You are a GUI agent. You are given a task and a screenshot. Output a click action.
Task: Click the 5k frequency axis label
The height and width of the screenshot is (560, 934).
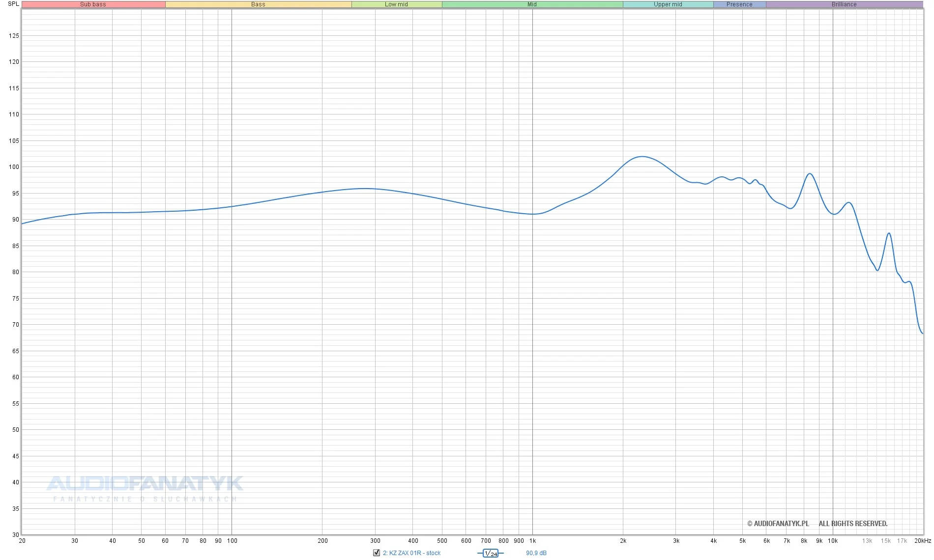[743, 541]
